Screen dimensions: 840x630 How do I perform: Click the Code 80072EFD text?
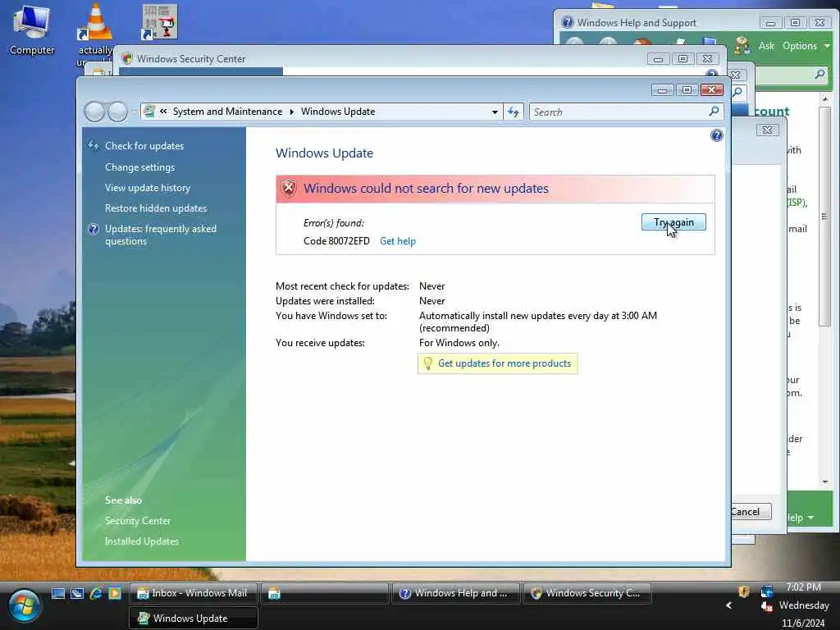tap(336, 241)
